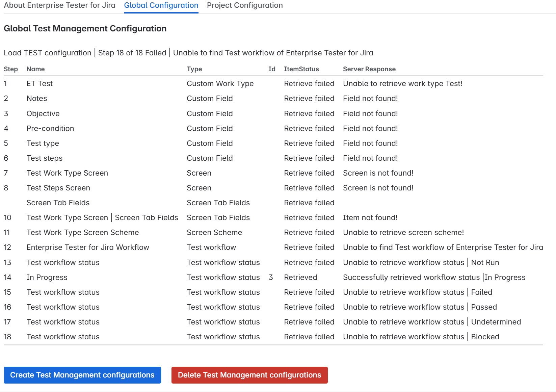Viewport: 556px width, 392px height.
Task: Select the Type column header
Action: click(194, 69)
